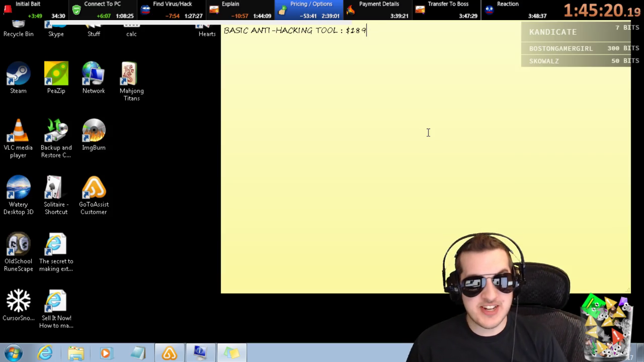Click the highlighted 'Pricing / Options' split
This screenshot has width=644, height=362.
[309, 10]
